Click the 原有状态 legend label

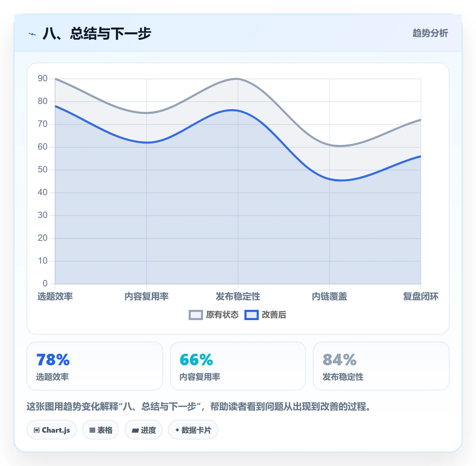(222, 315)
